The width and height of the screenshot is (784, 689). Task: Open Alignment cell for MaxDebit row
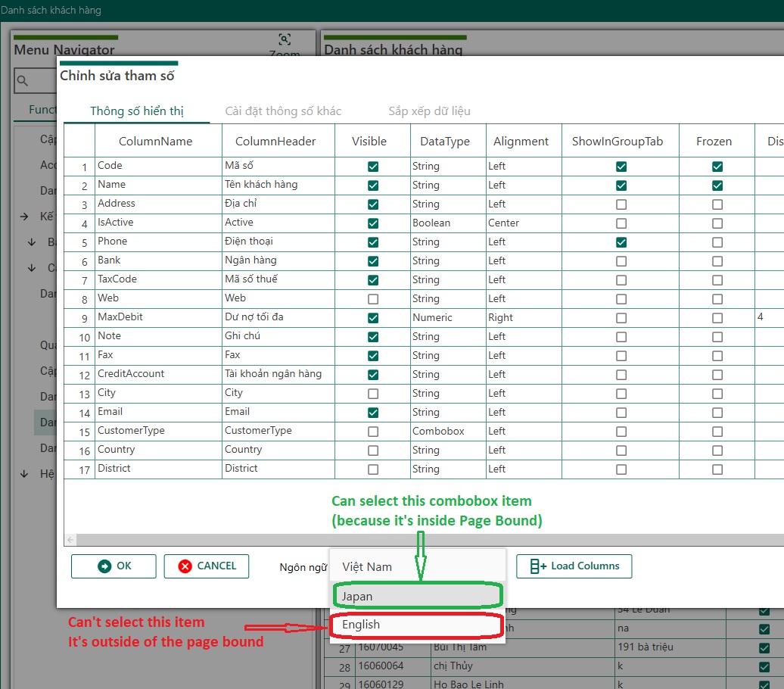(x=524, y=318)
